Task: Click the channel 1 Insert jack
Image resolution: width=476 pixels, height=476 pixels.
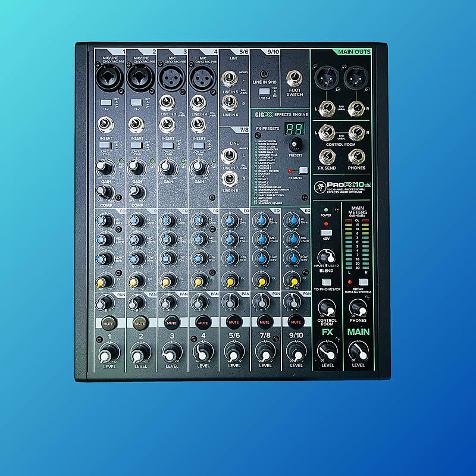Action: click(106, 124)
